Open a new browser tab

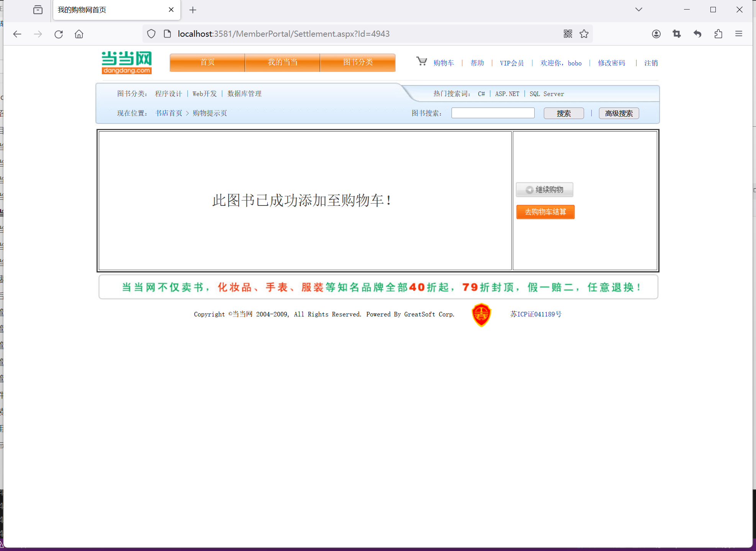(x=193, y=10)
